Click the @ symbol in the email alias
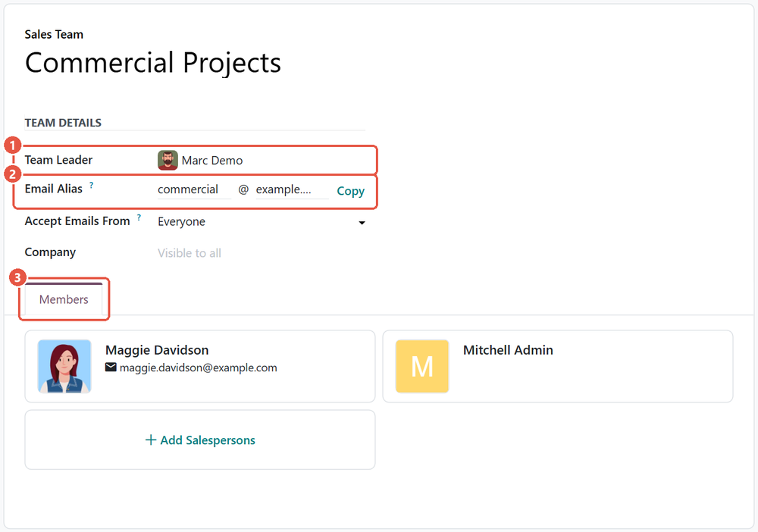The height and width of the screenshot is (532, 758). pyautogui.click(x=243, y=189)
